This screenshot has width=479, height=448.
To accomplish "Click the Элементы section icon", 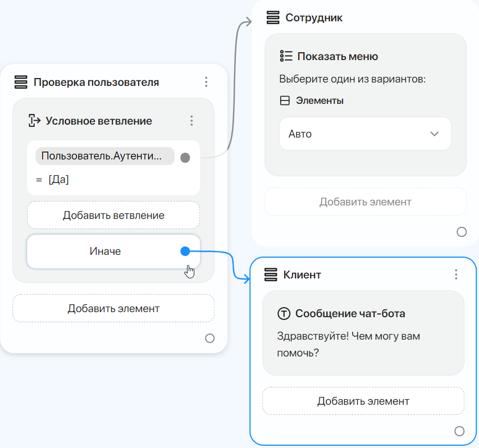I will coord(285,101).
